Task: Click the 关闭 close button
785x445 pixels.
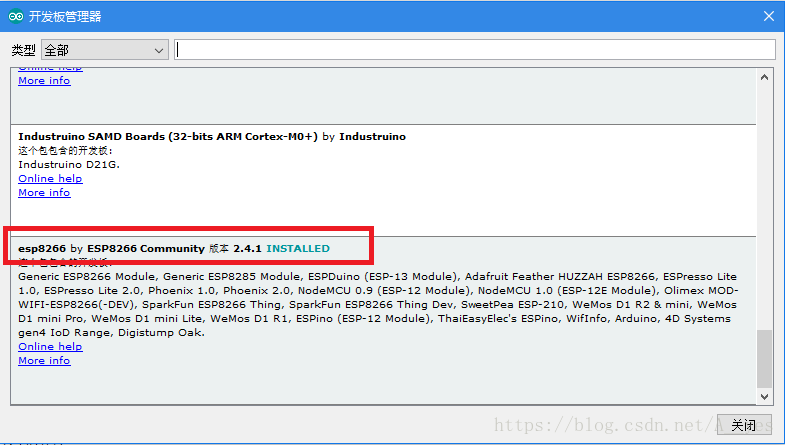Action: [744, 425]
